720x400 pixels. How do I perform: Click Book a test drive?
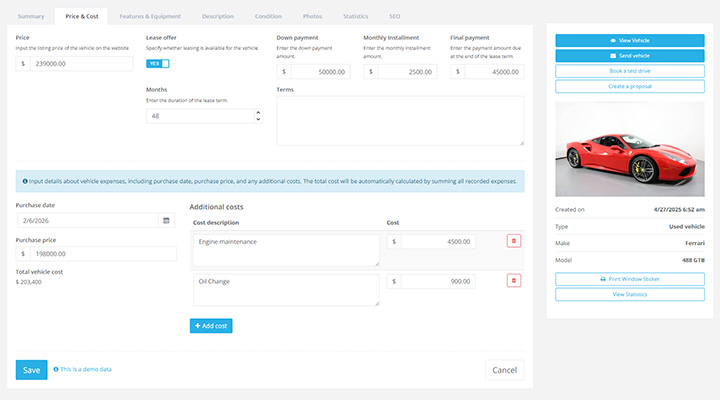coord(630,71)
